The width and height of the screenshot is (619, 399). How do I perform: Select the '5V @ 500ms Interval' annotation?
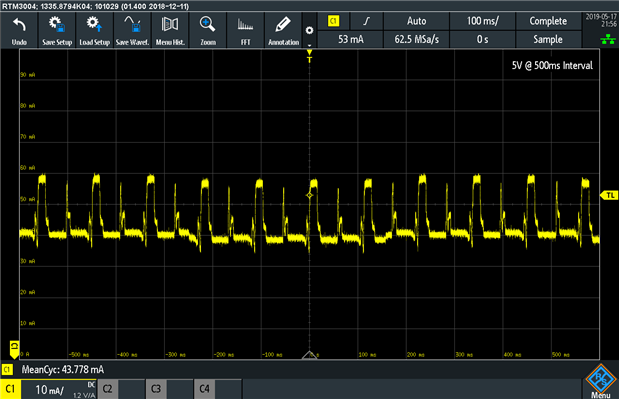coord(552,66)
